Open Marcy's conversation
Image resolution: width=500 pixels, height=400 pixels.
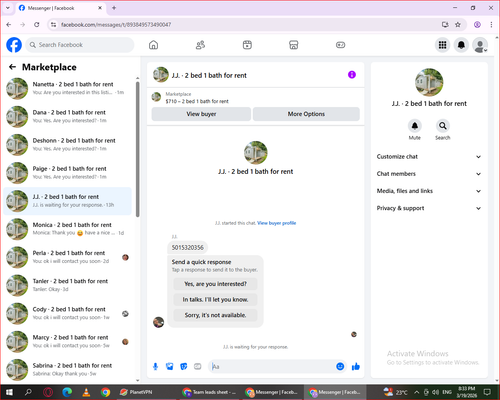[68, 341]
